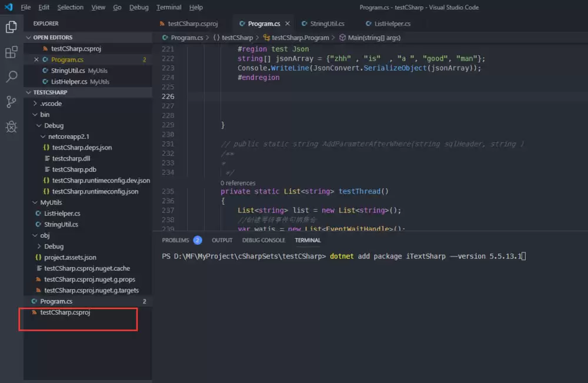This screenshot has height=383, width=588.
Task: Open the Search view
Action: coord(11,77)
